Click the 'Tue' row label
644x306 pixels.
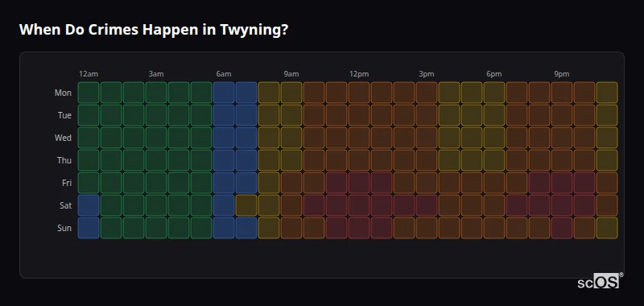point(64,115)
